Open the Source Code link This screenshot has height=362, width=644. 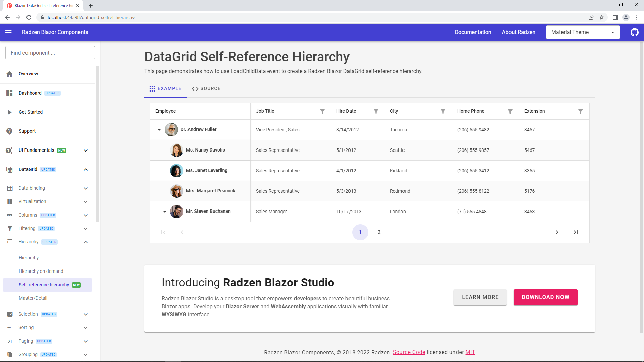click(x=409, y=352)
